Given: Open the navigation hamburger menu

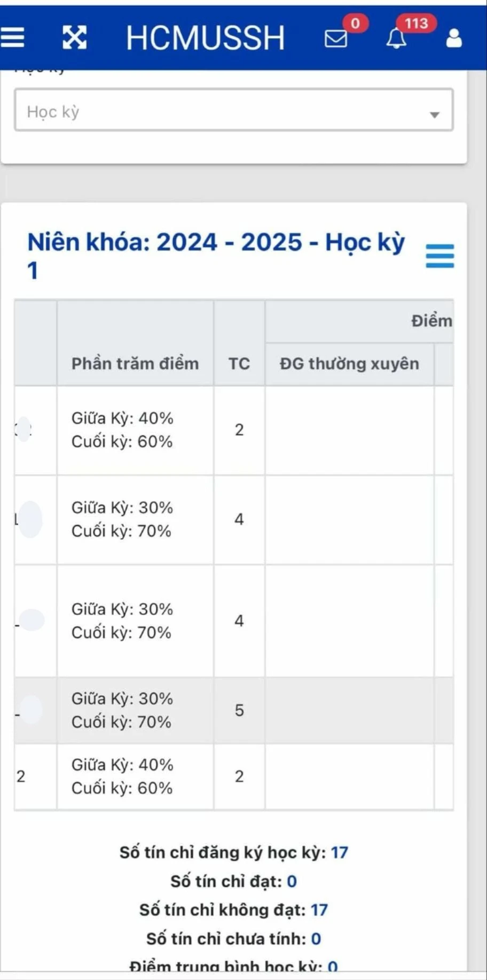Looking at the screenshot, I should click(13, 37).
